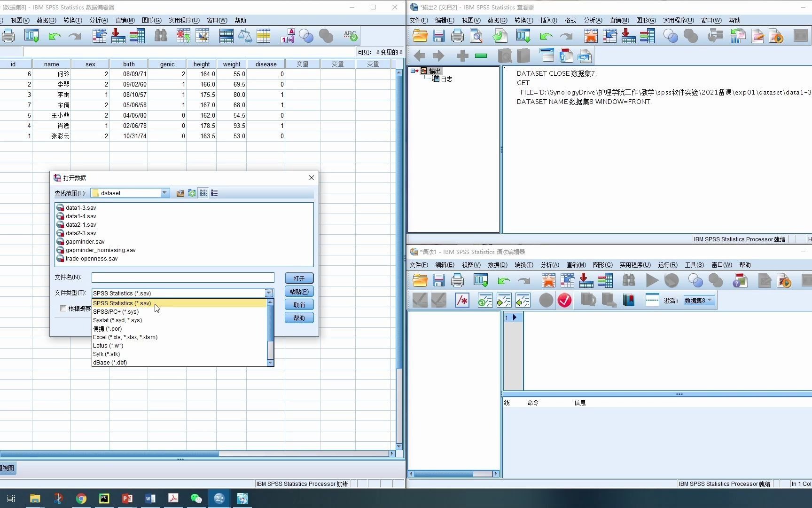Open the 激活 数据集8 dropdown in Syntax Editor
812x508 pixels.
click(699, 301)
